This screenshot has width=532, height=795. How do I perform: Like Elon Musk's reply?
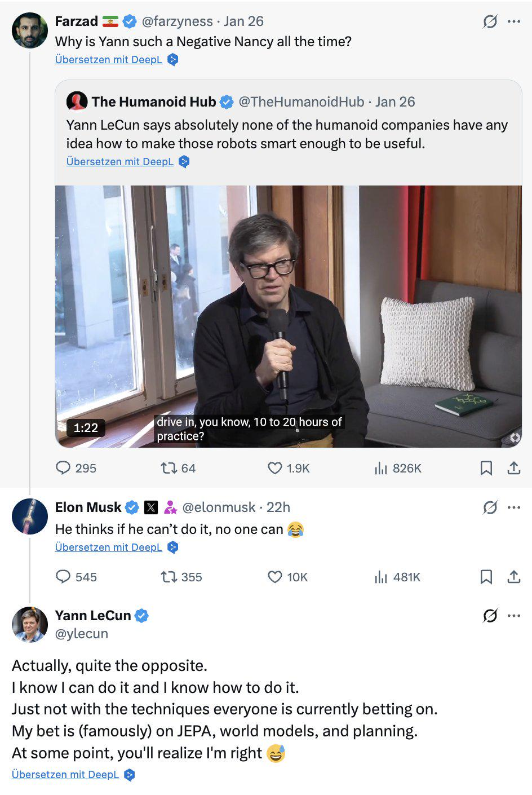pos(275,577)
